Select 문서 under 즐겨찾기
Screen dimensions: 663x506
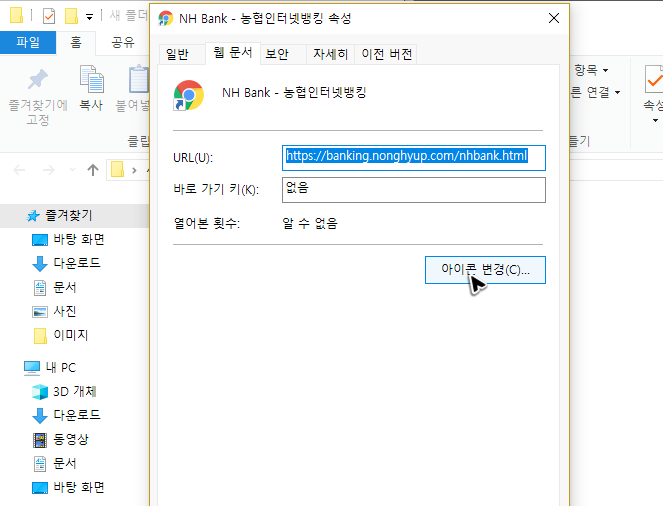tap(65, 287)
